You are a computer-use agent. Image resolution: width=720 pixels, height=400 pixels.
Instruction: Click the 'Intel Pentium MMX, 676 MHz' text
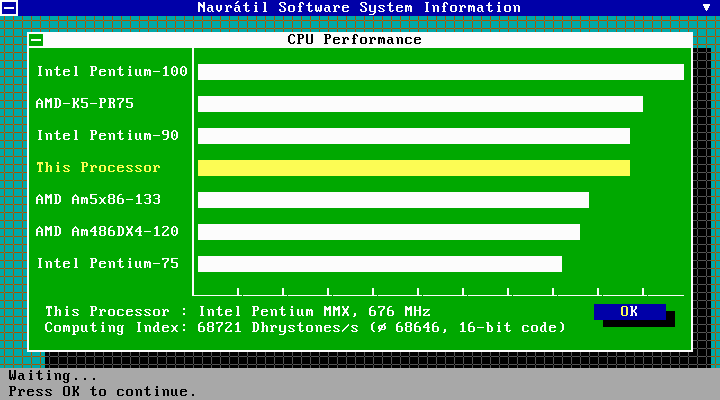[x=315, y=311]
